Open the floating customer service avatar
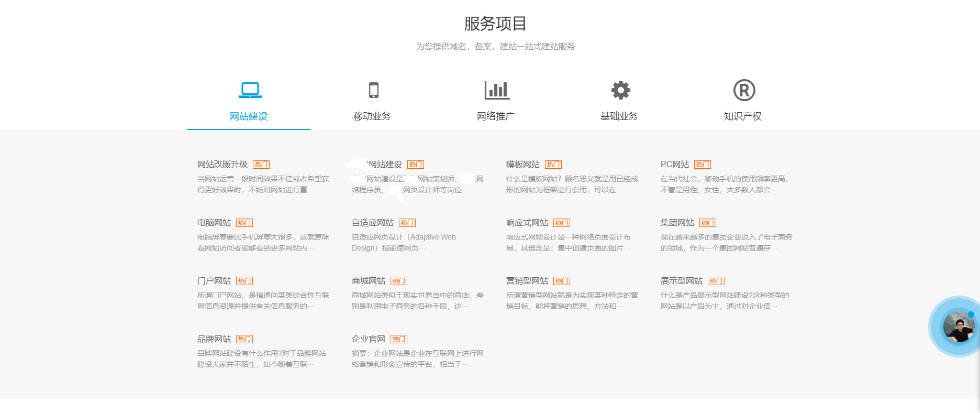Screen dimensions: 980x413 959,327
